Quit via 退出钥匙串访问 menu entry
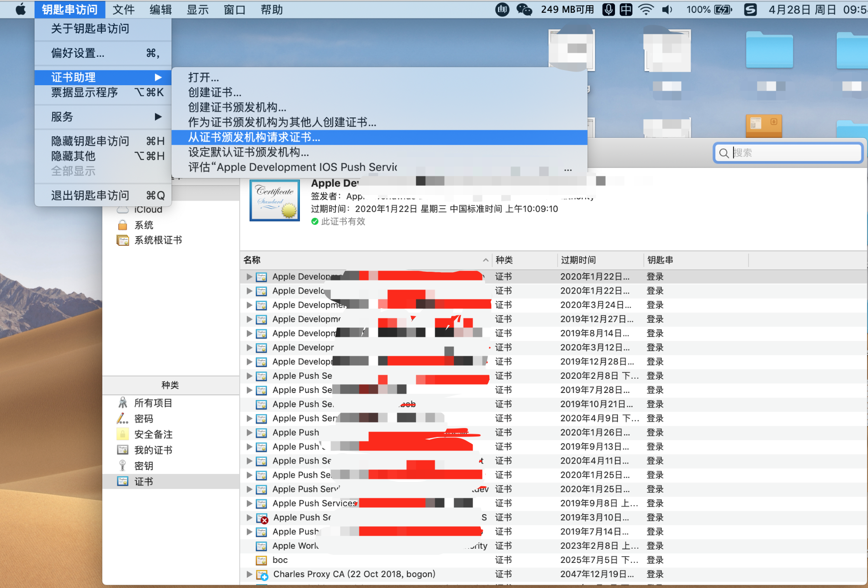868x588 pixels. pyautogui.click(x=90, y=196)
